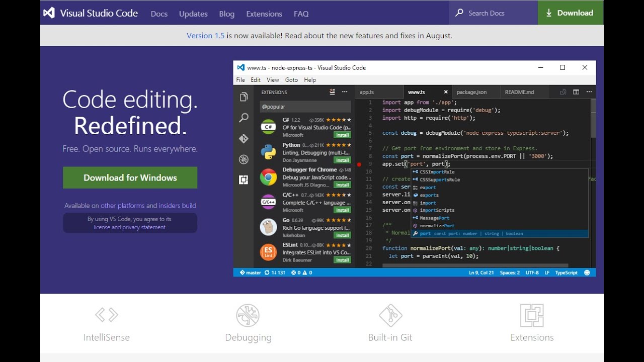The image size is (644, 362).
Task: Click the search magnifier in Search Docs
Action: pos(459,13)
